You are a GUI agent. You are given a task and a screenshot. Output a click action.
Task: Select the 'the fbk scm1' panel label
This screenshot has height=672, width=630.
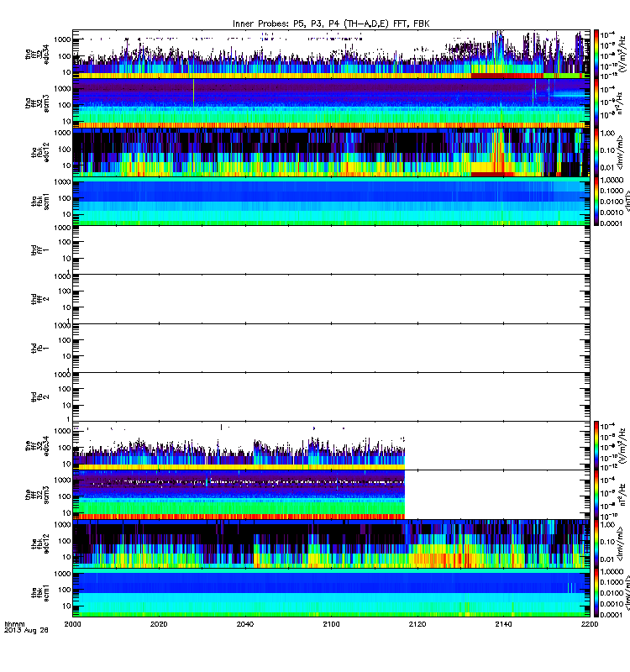coord(40,592)
